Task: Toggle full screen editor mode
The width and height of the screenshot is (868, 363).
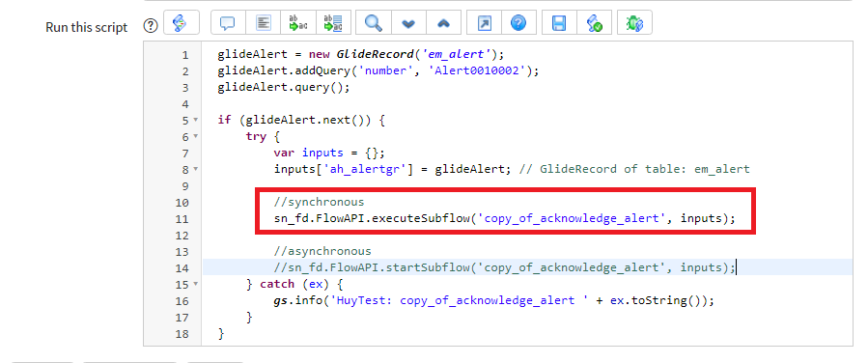Action: click(484, 23)
